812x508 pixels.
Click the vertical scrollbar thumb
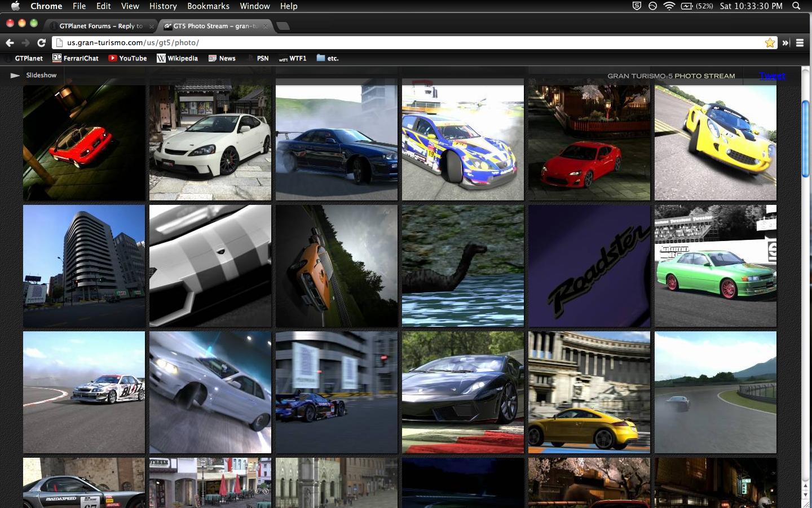pos(805,138)
